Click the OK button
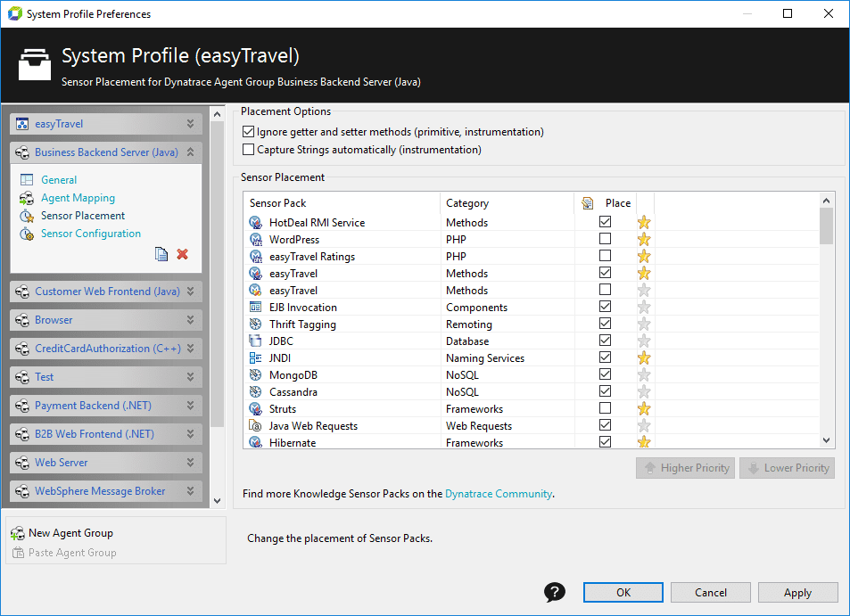Viewport: 850px width, 616px height. click(x=623, y=592)
